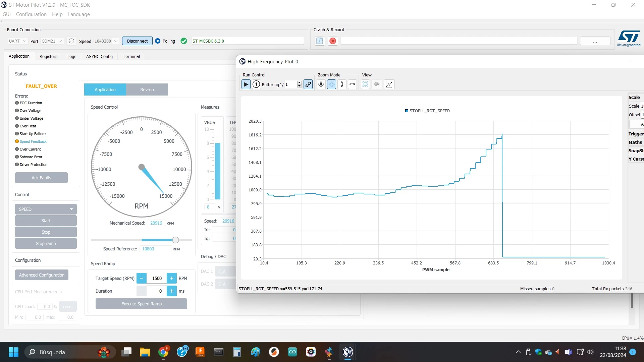Increase Target Speed with plus button

coord(172,278)
